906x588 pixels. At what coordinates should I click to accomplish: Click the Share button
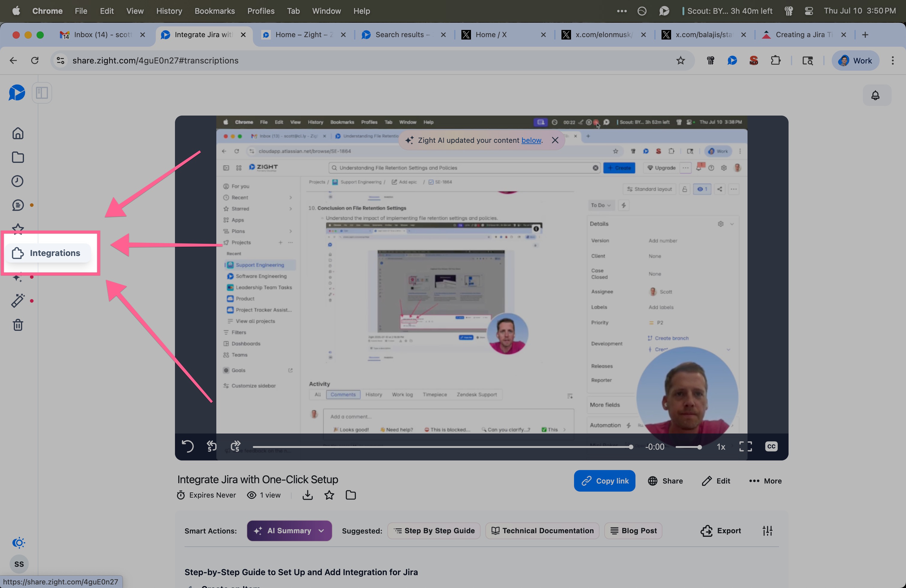(665, 481)
